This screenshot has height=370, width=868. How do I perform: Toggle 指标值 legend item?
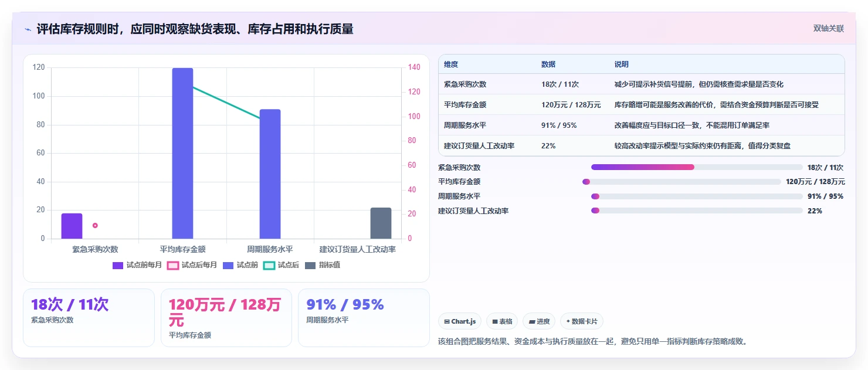point(323,265)
